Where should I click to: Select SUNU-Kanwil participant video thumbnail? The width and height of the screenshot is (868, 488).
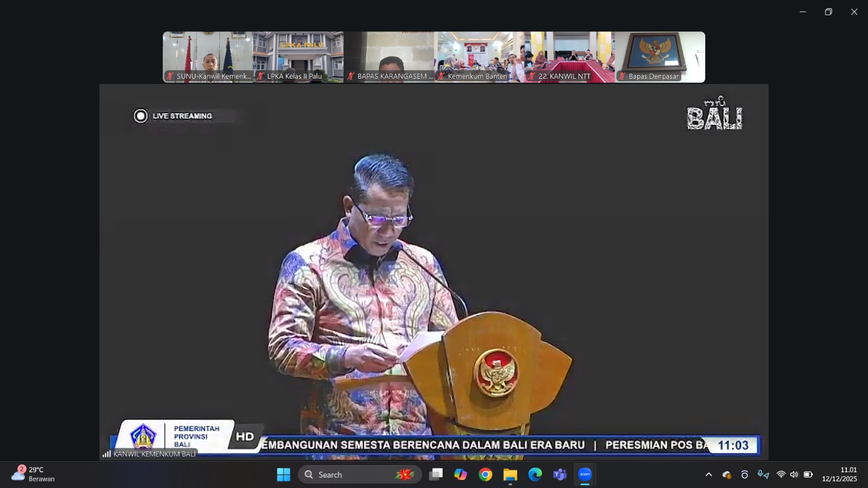[208, 57]
